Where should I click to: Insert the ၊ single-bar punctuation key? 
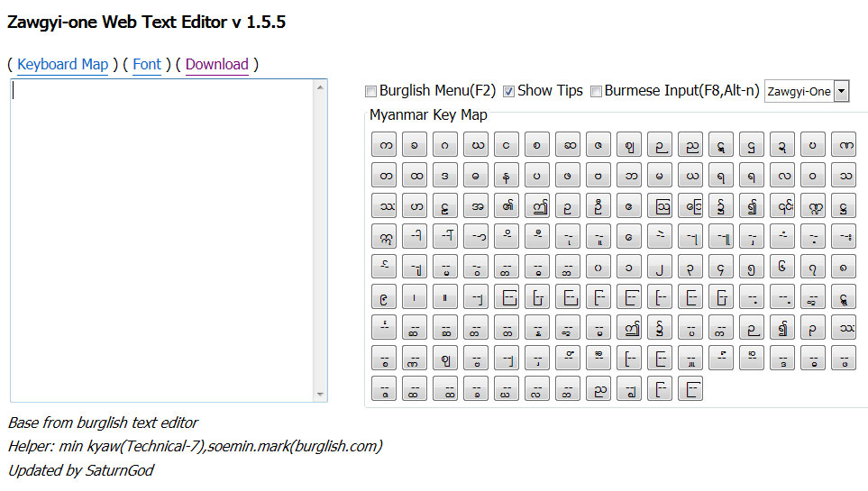(415, 298)
